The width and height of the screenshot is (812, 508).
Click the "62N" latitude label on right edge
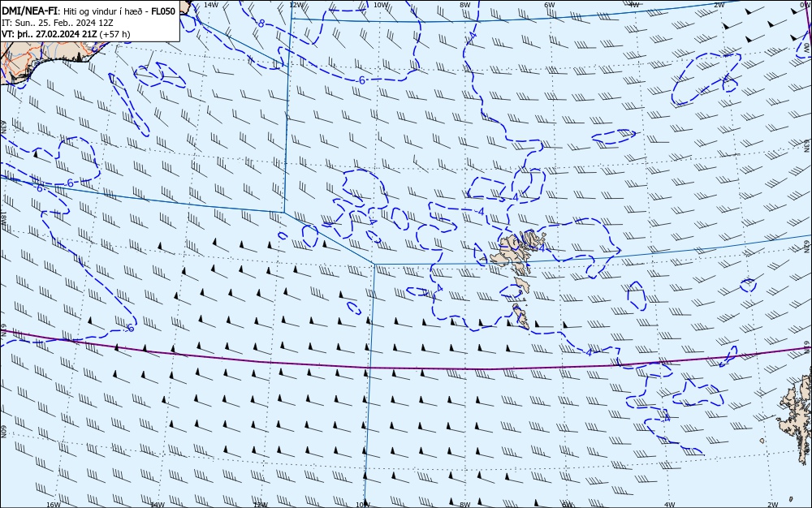click(x=807, y=248)
